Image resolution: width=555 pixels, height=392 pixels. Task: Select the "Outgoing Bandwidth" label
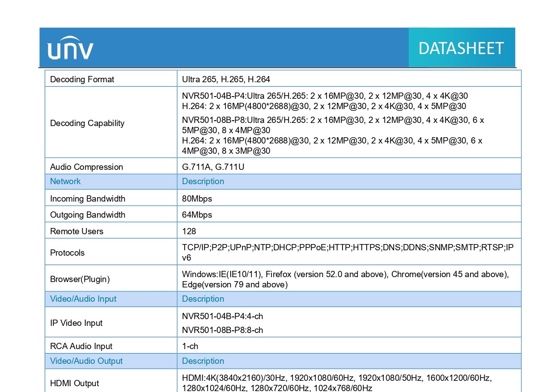point(88,215)
